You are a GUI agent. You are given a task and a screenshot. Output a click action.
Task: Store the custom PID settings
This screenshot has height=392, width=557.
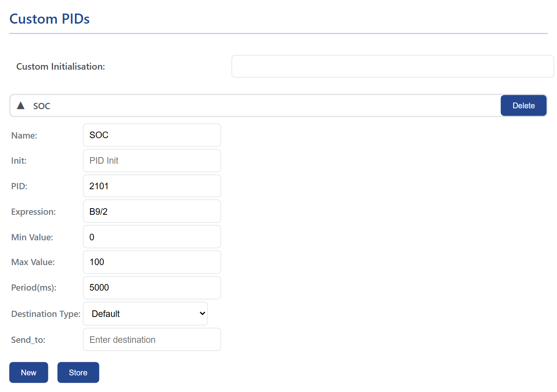[78, 372]
